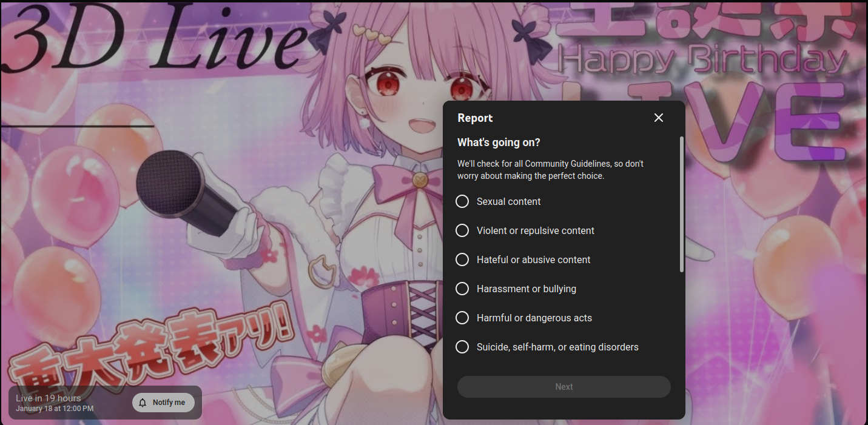
Task: Click the Community Guidelines description text
Action: point(551,170)
